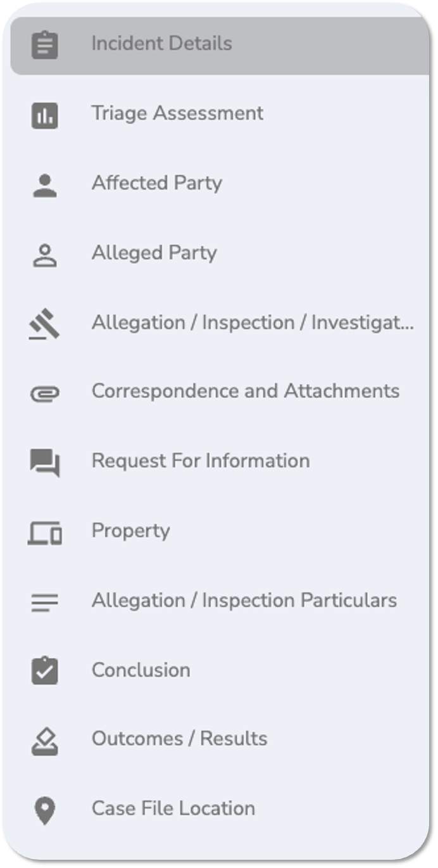Open the Request For Information page
The height and width of the screenshot is (868, 438).
[201, 461]
